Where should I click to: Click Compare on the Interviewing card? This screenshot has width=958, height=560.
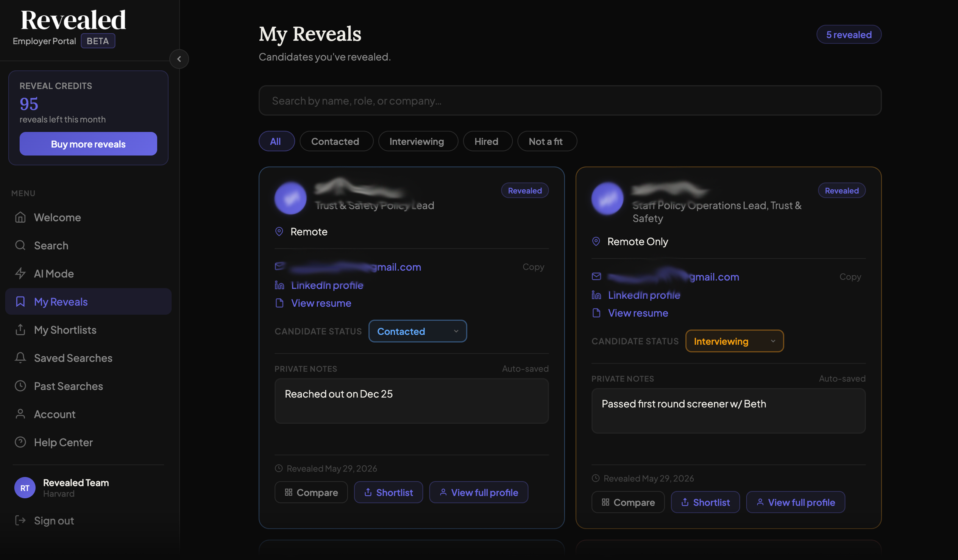(628, 502)
